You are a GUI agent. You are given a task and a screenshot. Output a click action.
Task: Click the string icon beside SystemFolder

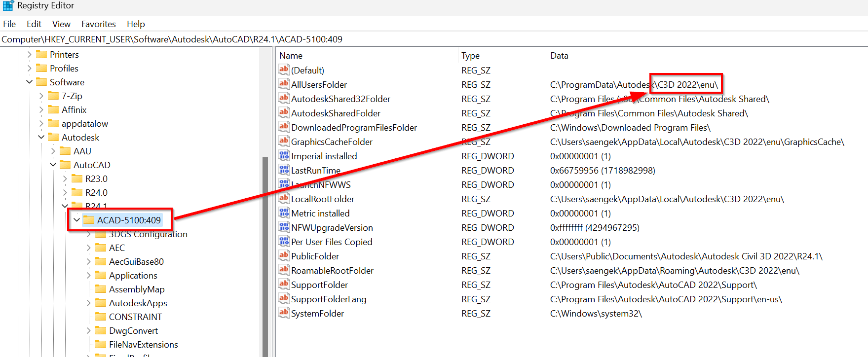284,313
